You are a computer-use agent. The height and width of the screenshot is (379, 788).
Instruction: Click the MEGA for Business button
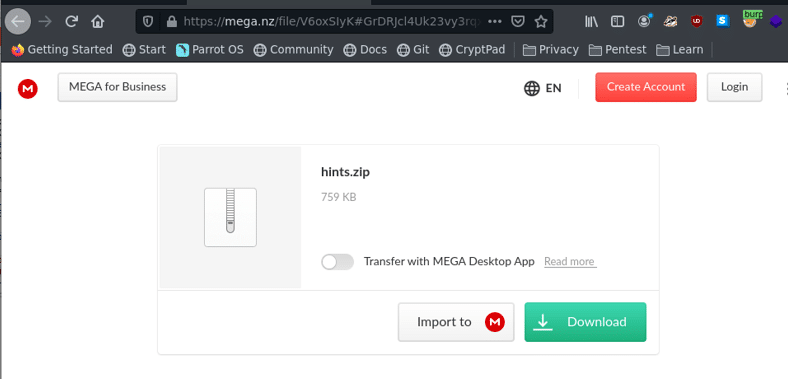pyautogui.click(x=117, y=87)
